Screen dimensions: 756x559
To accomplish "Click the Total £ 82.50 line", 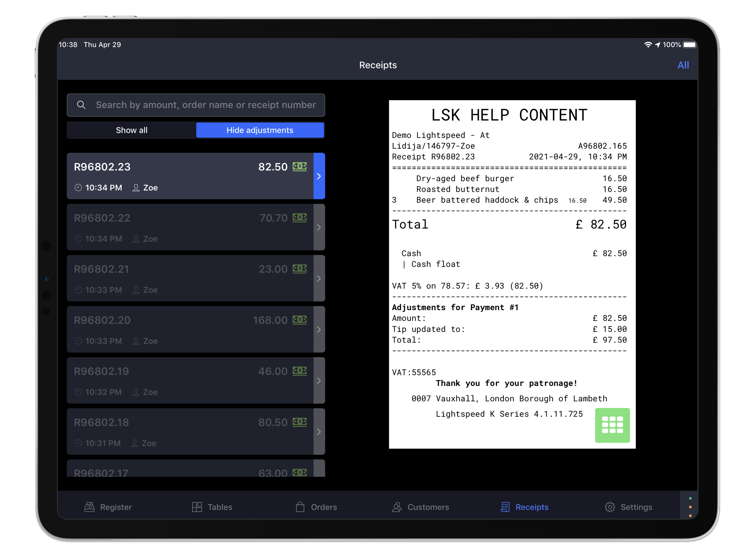I will pyautogui.click(x=509, y=225).
